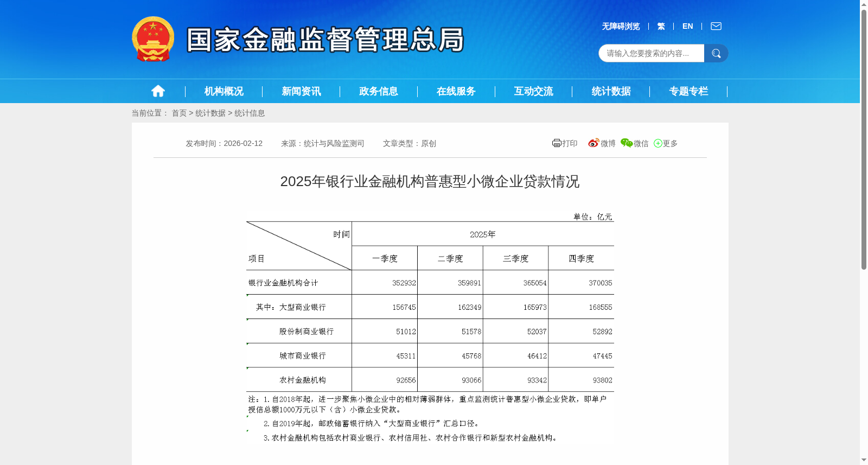Switch to traditional Chinese 繁
This screenshot has height=465, width=868.
click(x=661, y=26)
